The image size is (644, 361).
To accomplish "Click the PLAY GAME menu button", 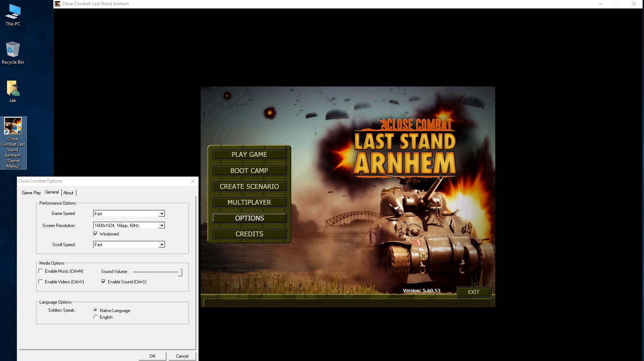I will tap(249, 155).
